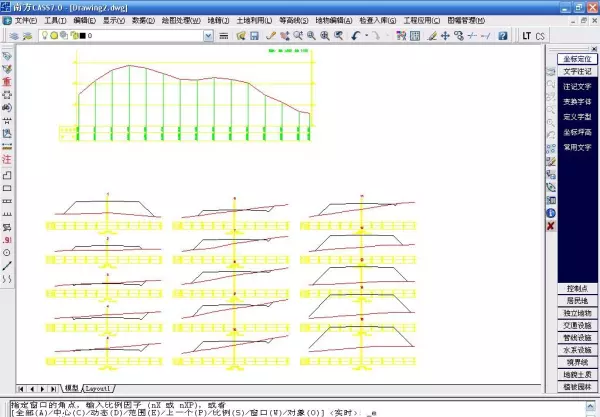Expand the 居民地 category

click(x=577, y=301)
